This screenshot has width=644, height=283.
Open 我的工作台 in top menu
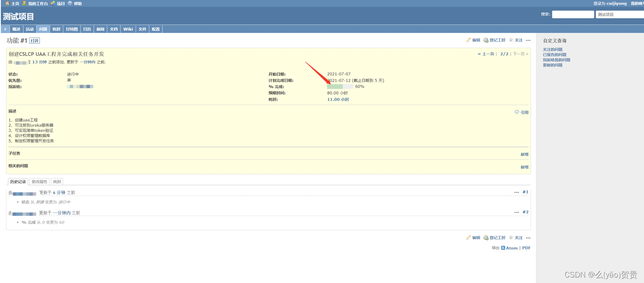[x=35, y=3]
